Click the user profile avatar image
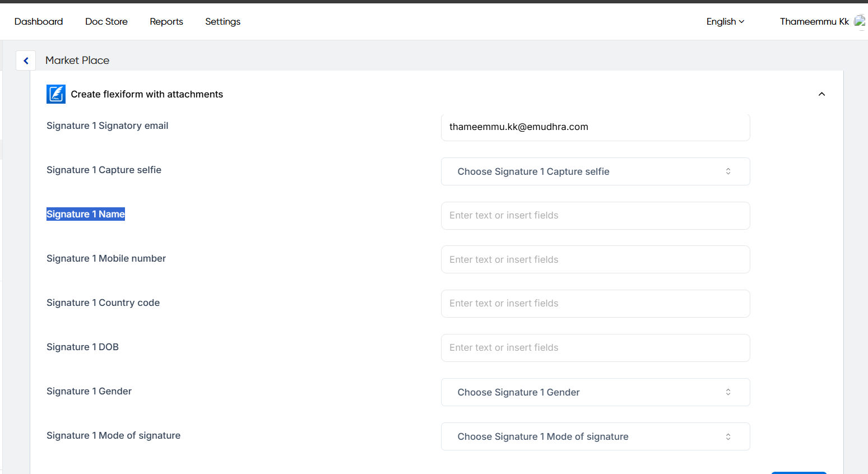The width and height of the screenshot is (868, 474). (x=860, y=21)
